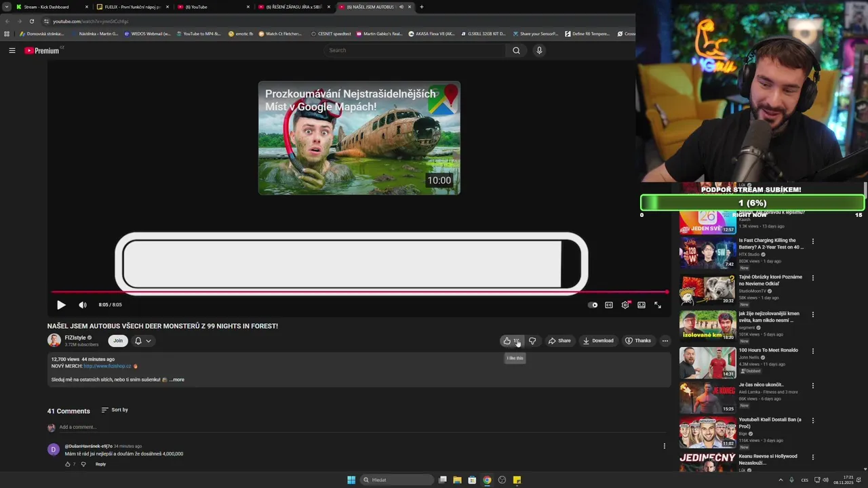Switch to the (6) YouTube tab
868x488 pixels.
(x=213, y=7)
